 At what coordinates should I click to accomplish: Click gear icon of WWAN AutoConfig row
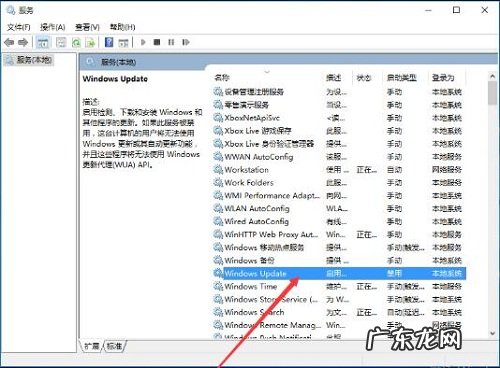[218, 157]
